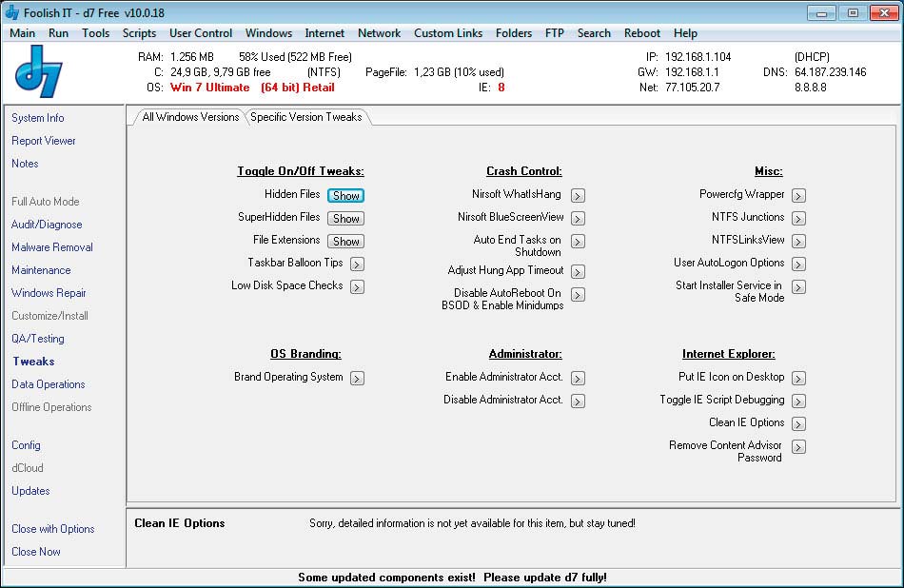Click Toggle IE Script Debugging arrow button
This screenshot has height=588, width=904.
pyautogui.click(x=798, y=401)
